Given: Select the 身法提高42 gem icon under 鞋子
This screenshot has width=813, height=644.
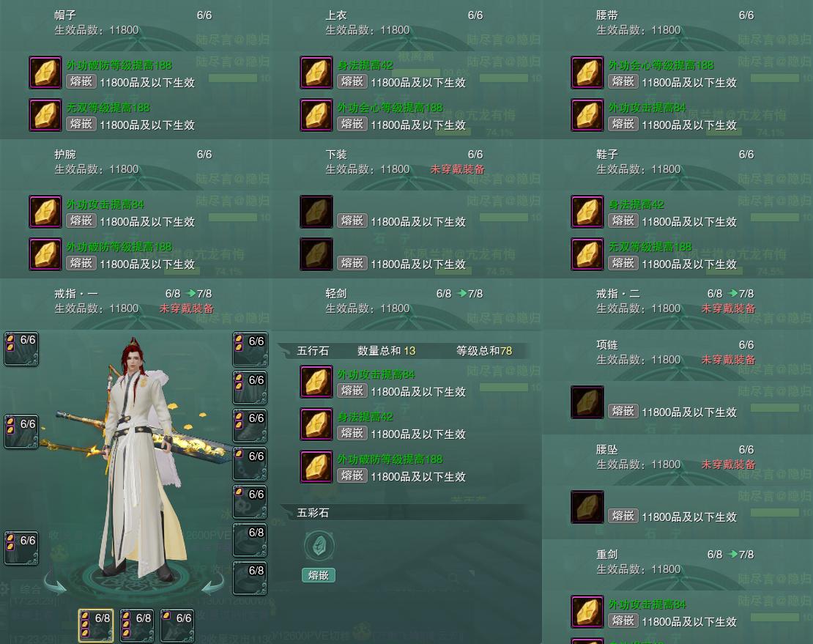Looking at the screenshot, I should click(587, 212).
